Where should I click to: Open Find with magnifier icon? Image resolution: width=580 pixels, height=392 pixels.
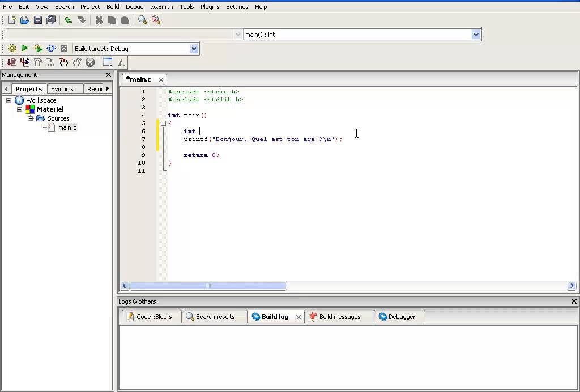pos(142,20)
